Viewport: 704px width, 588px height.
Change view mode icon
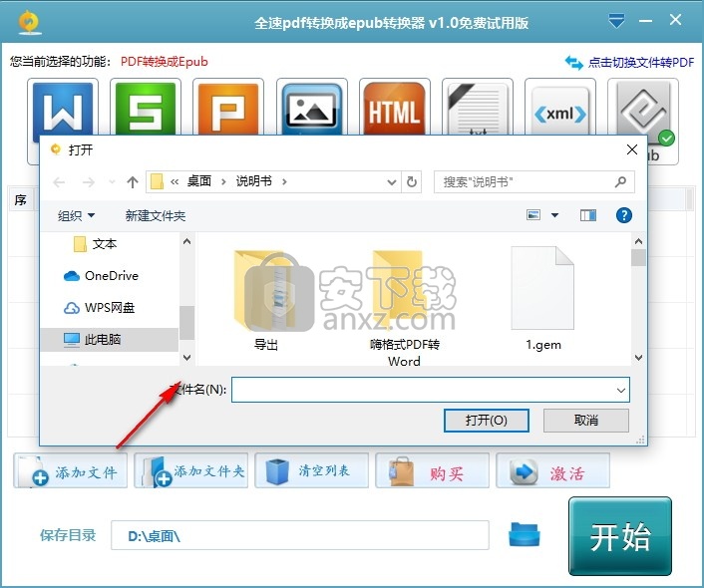(x=533, y=215)
